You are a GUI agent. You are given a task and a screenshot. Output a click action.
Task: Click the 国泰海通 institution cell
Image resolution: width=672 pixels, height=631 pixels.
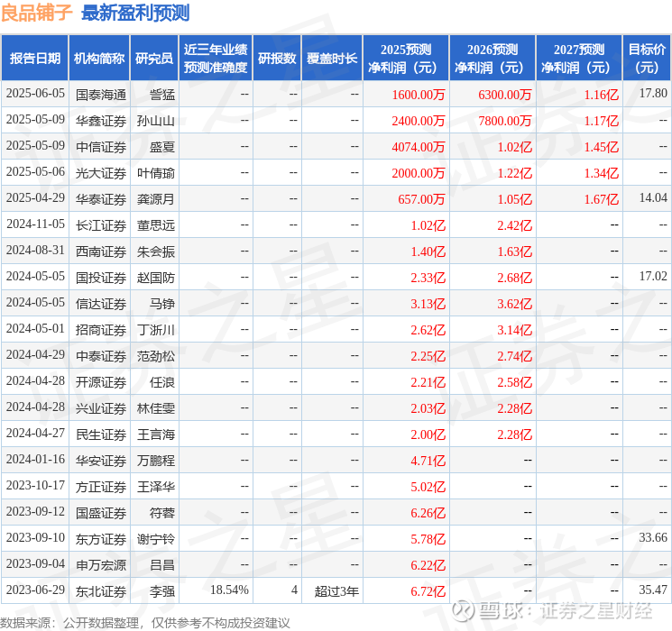coord(101,95)
